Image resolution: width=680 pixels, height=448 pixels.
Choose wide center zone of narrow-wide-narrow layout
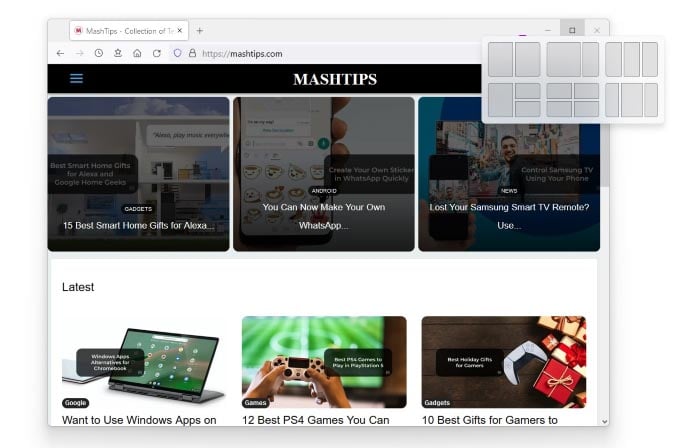tap(632, 100)
